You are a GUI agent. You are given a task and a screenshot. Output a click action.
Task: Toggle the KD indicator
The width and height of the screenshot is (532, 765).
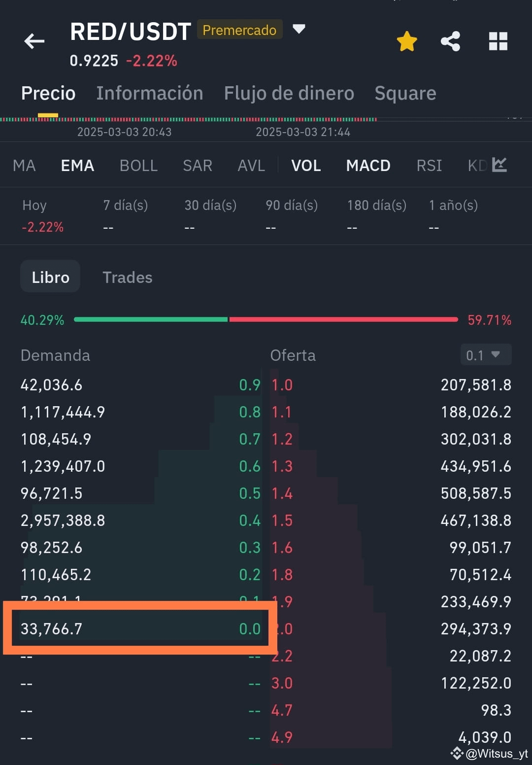(x=477, y=165)
